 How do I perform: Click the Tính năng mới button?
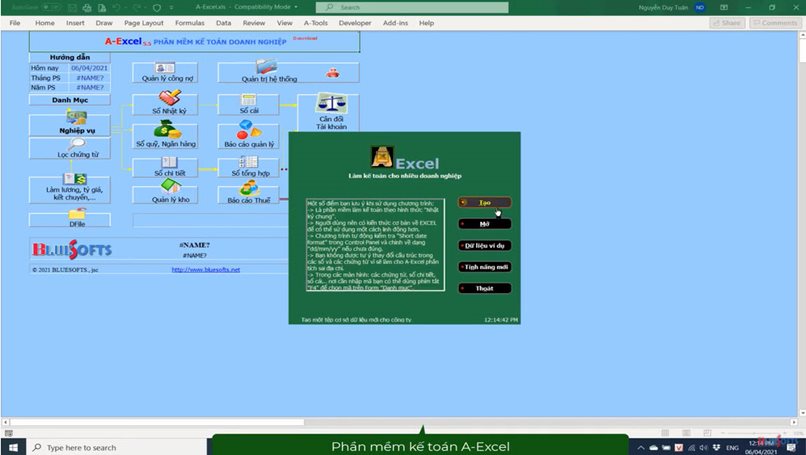(484, 267)
